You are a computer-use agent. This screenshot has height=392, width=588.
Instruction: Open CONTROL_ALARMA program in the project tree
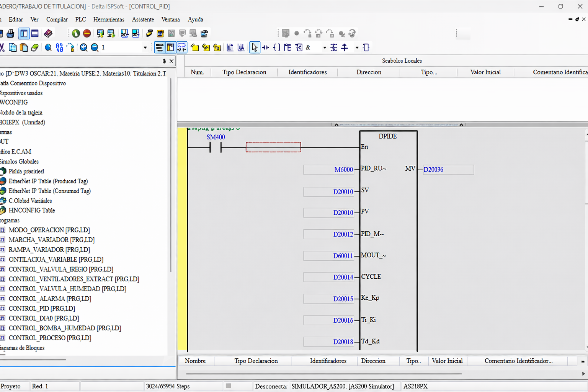(50, 299)
